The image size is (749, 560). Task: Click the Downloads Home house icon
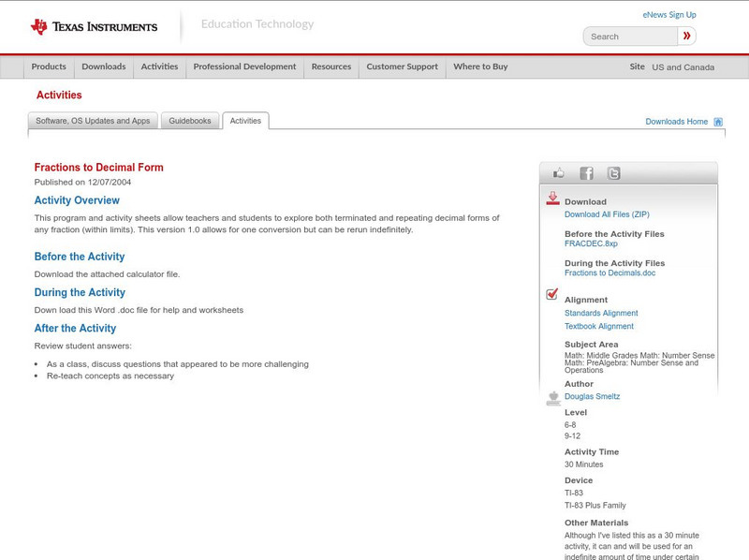(x=718, y=122)
